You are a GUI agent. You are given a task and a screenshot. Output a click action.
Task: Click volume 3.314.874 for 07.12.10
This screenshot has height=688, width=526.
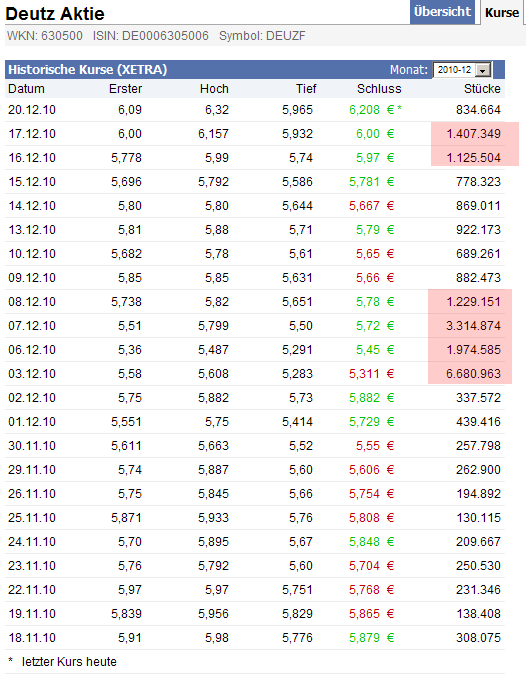473,326
